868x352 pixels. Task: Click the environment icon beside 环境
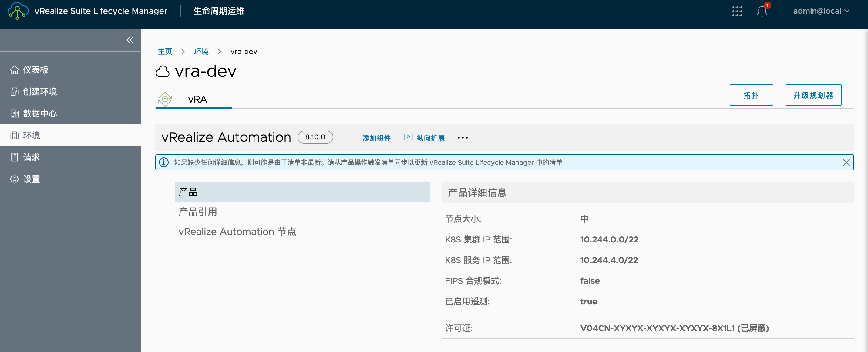click(15, 135)
